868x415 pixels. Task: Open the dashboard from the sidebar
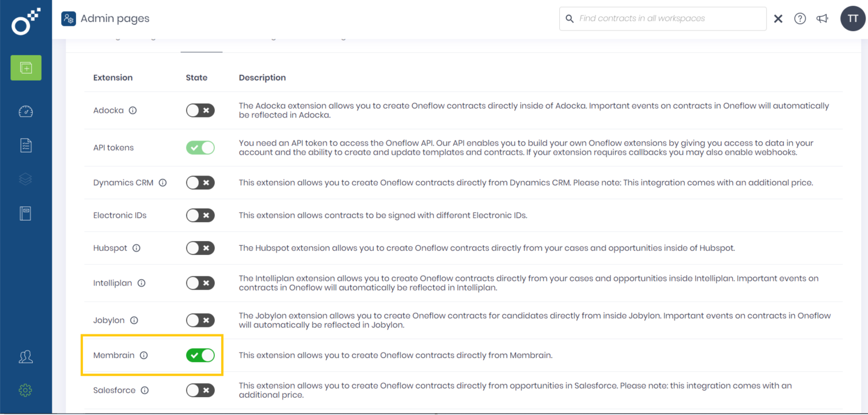coord(25,111)
